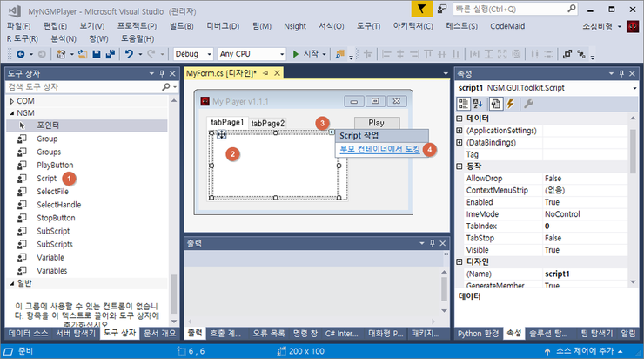Switch to the 오류 목록 bottom tab
Viewport: 644px width, 359px height.
click(269, 334)
